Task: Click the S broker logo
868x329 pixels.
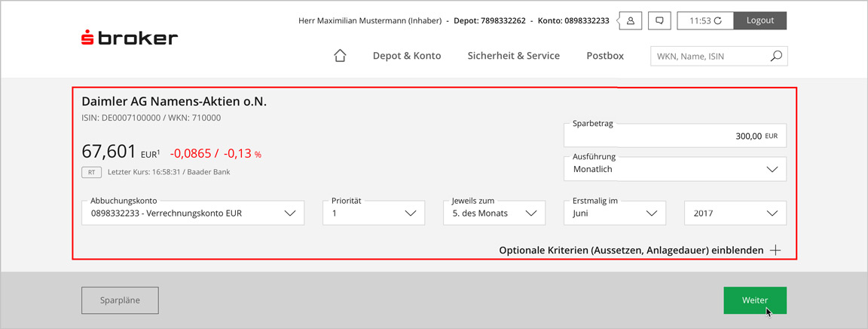Action: tap(130, 38)
